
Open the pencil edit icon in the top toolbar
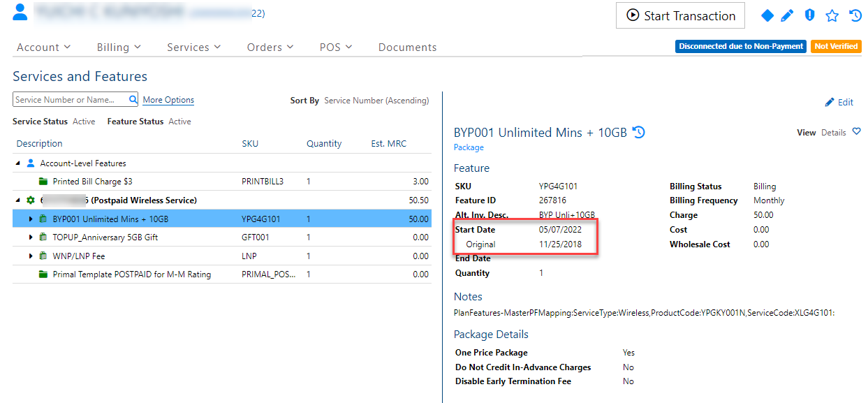point(787,14)
